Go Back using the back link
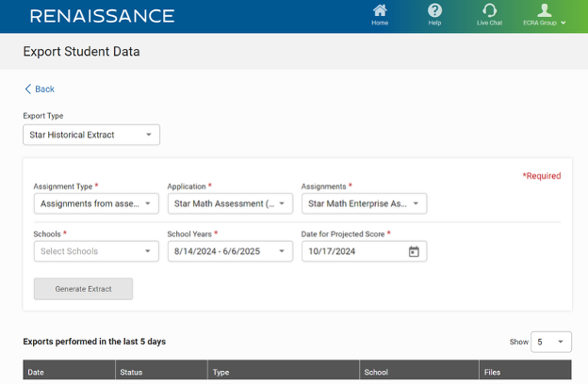This screenshot has height=384, width=588. (40, 89)
